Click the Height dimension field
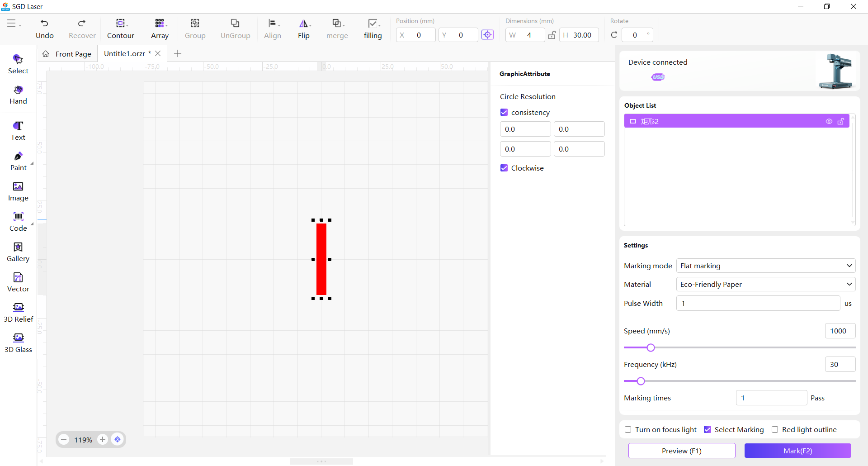 click(579, 35)
